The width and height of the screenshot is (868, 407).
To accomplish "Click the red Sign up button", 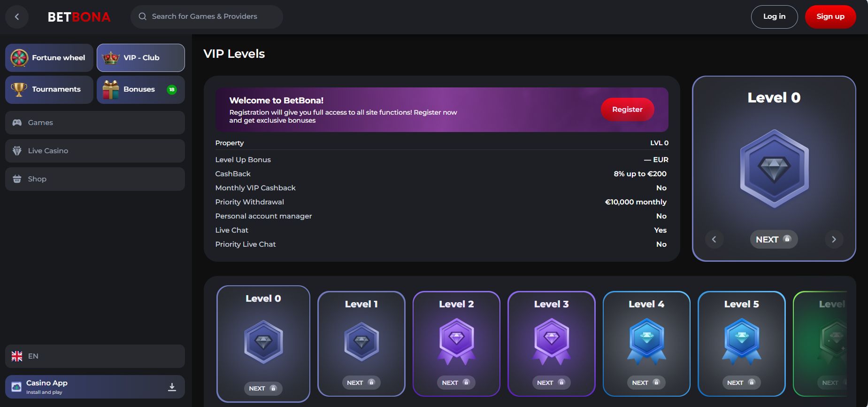I will pos(830,16).
